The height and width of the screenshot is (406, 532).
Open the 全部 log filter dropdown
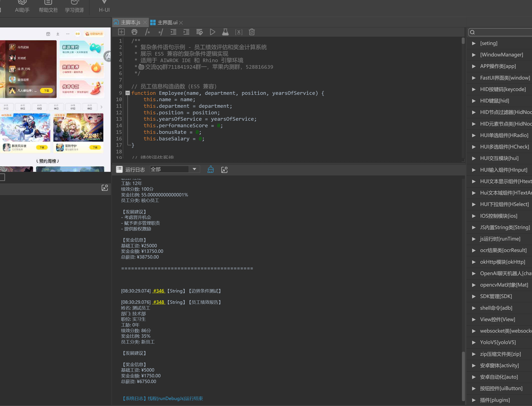point(194,169)
